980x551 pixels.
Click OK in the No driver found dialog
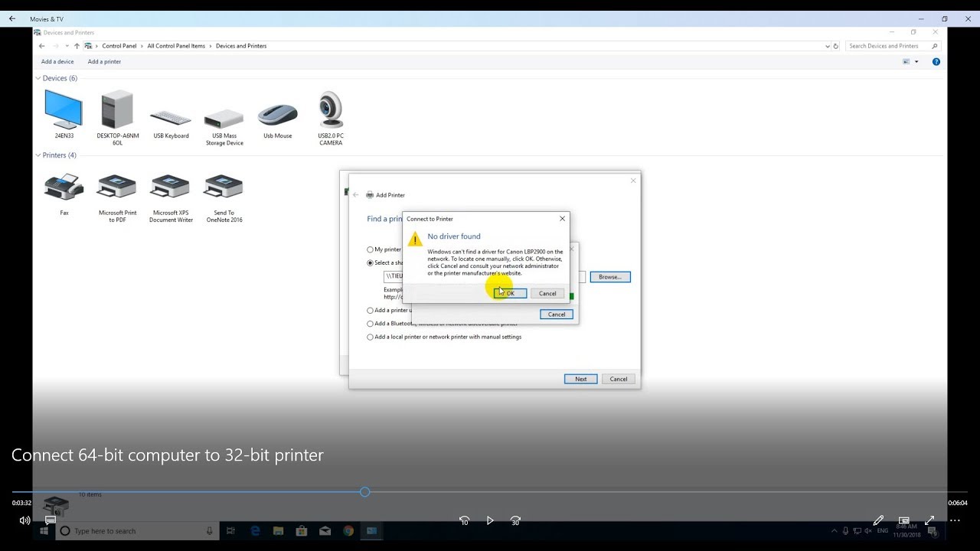click(511, 293)
